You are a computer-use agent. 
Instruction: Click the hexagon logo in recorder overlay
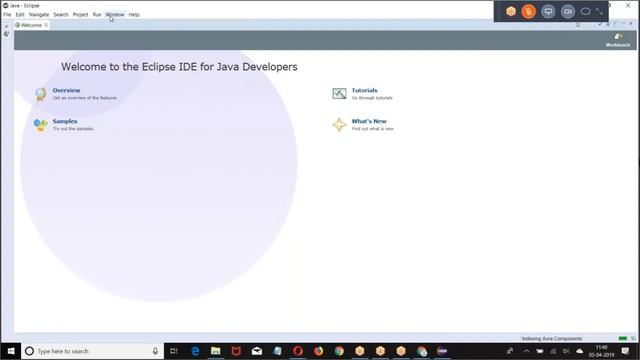pyautogui.click(x=511, y=11)
